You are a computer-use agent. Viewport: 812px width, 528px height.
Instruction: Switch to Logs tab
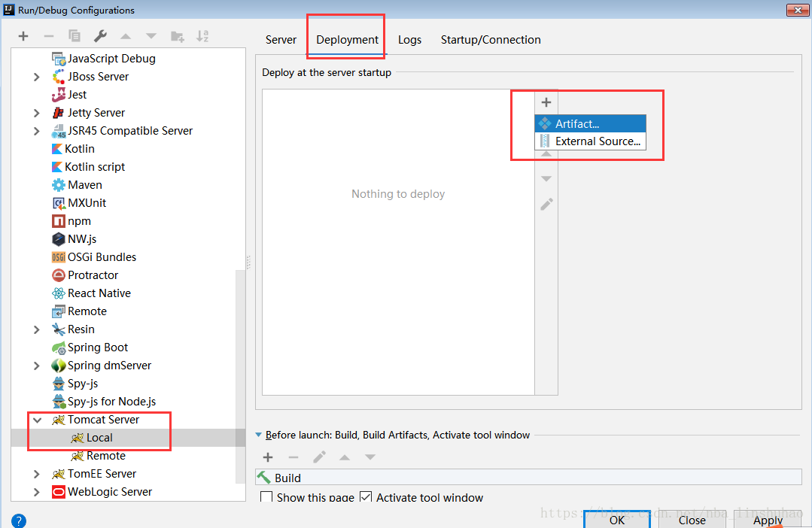(x=409, y=40)
